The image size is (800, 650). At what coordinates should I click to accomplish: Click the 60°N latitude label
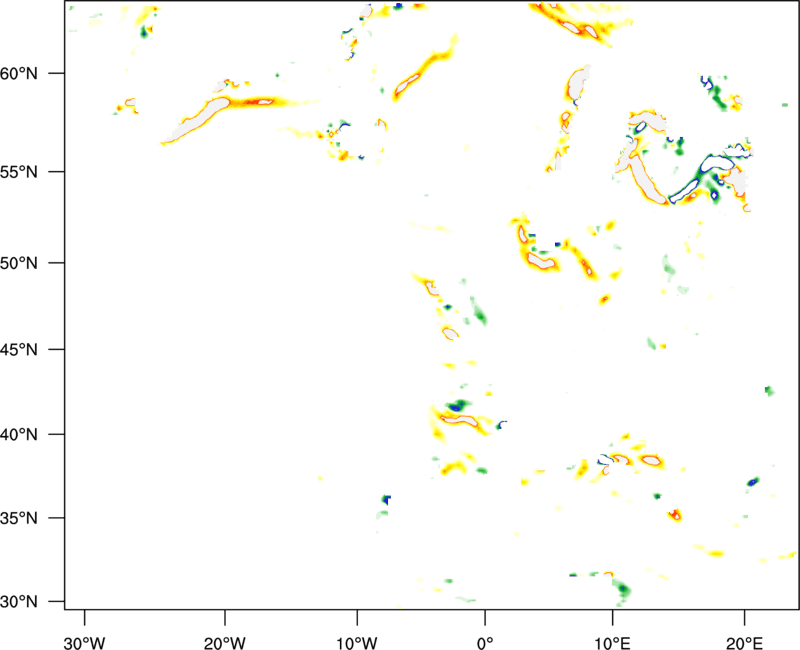19,73
